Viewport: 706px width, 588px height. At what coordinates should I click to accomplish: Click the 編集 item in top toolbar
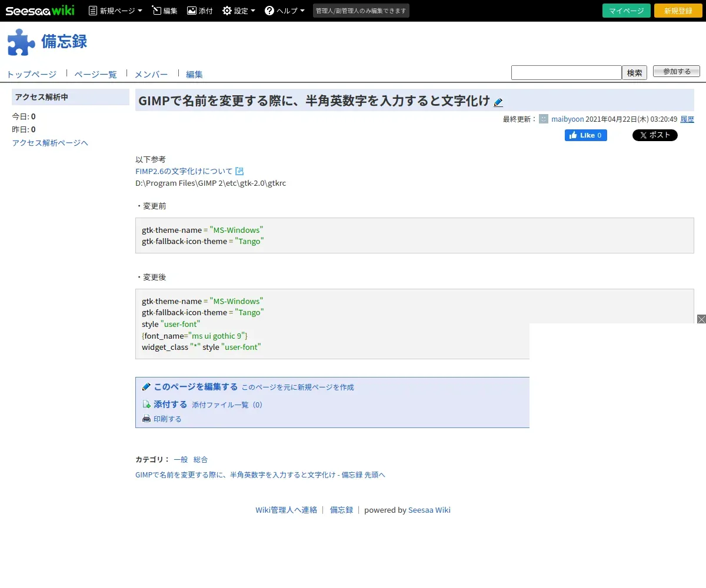165,11
